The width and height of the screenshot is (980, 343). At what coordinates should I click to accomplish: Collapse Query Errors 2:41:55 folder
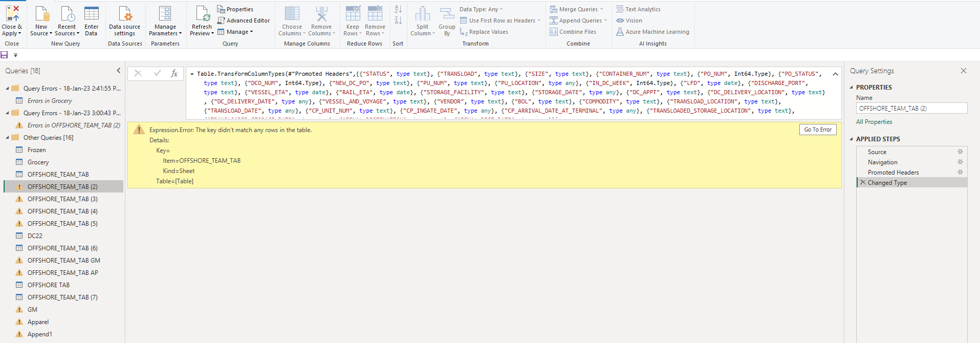click(x=8, y=89)
